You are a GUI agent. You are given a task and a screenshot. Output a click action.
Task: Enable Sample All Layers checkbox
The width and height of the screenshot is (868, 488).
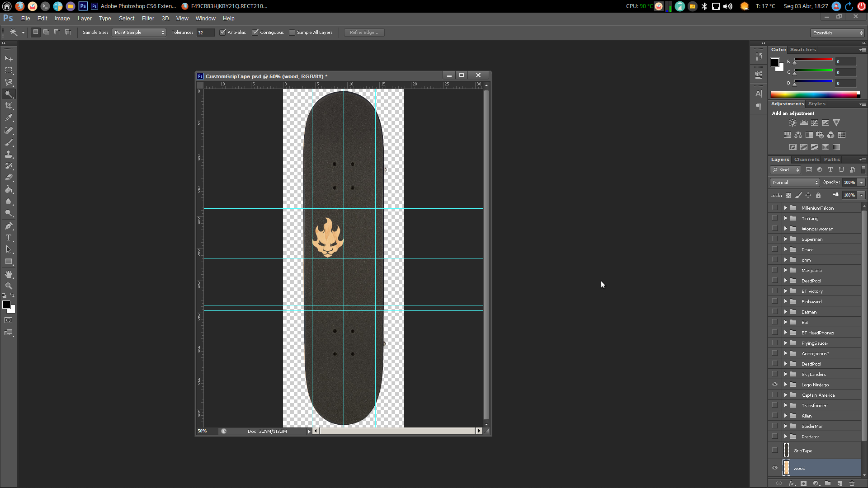coord(292,32)
